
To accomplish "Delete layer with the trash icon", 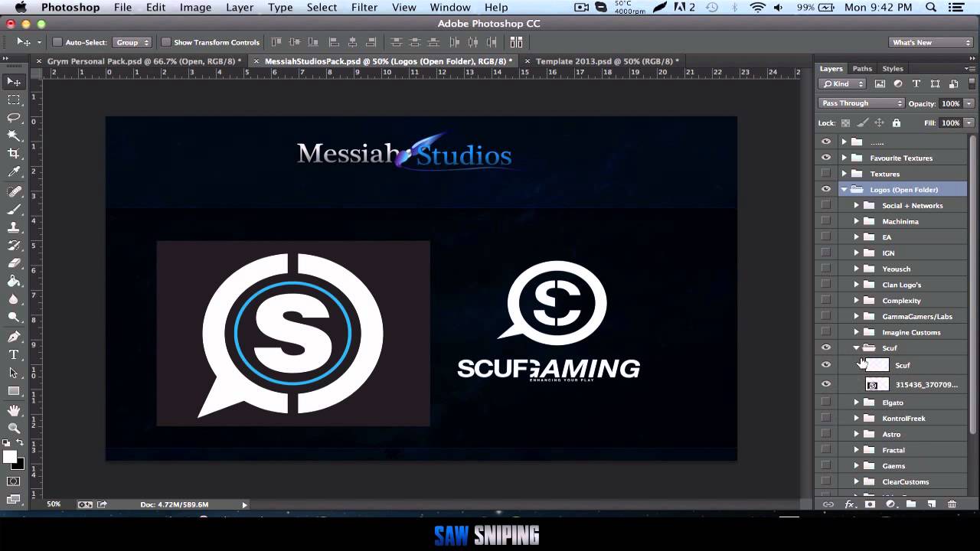I will pos(952,504).
